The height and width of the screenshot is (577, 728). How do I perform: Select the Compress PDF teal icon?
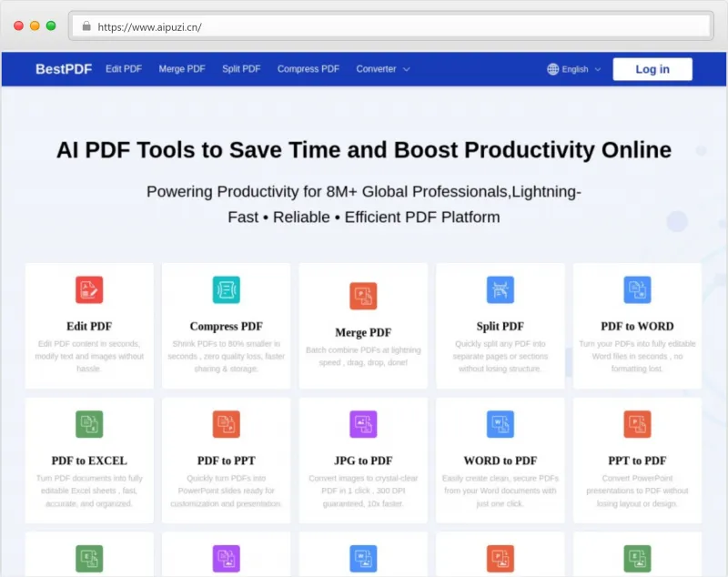coord(227,289)
